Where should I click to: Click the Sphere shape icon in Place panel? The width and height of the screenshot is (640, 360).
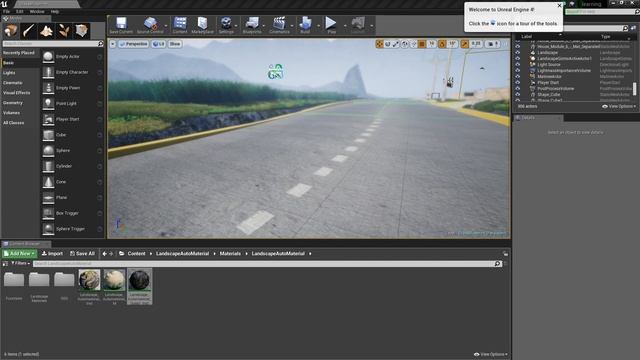[x=48, y=151]
